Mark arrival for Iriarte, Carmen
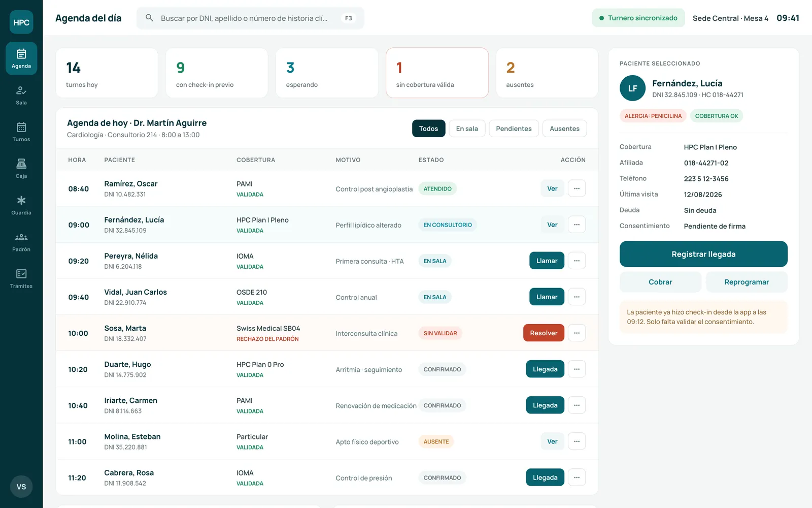 545,405
